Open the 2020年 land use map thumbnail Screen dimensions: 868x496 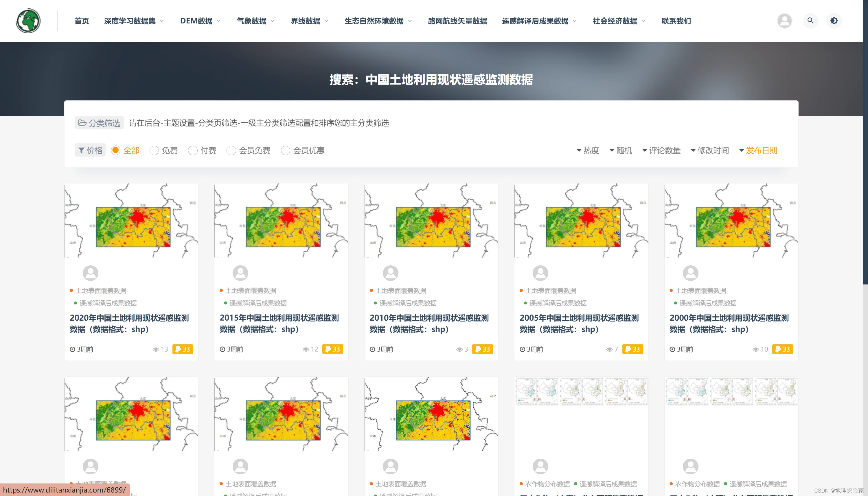click(131, 221)
